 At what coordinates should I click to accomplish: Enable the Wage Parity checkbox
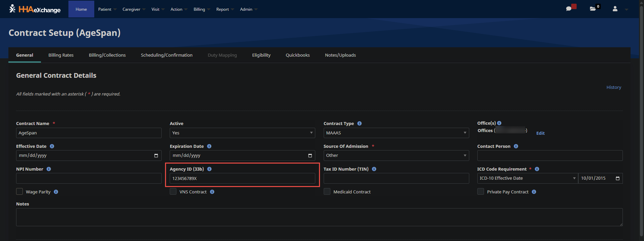coord(19,191)
